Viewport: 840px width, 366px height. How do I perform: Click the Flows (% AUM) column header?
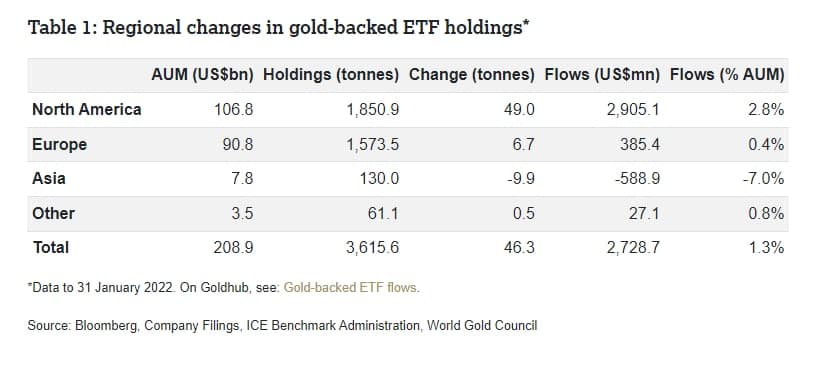pos(727,75)
